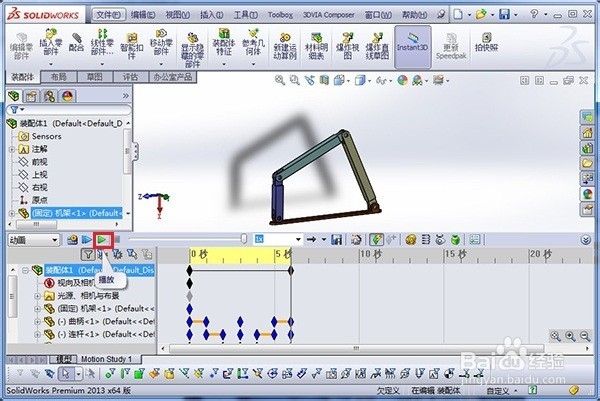Open 移动零部件 dropdown arrow
This screenshot has width=600, height=401.
(161, 64)
